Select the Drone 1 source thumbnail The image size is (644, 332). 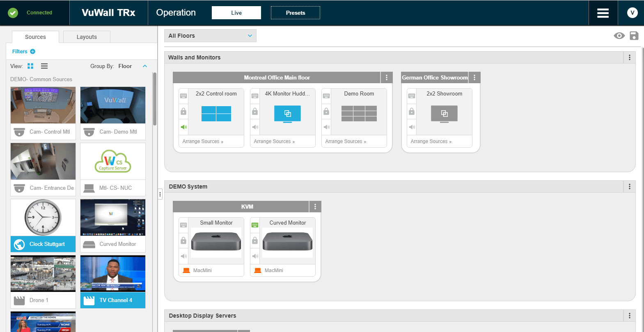43,274
